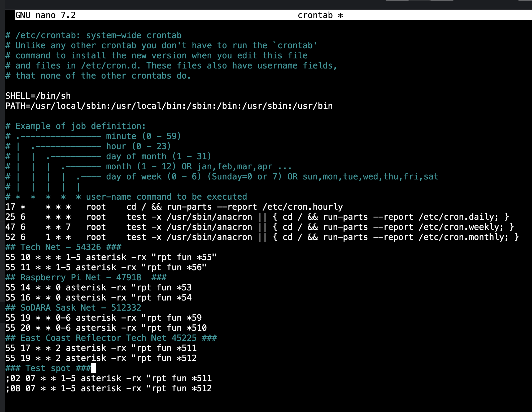Screen dimensions: 532x412
Task: Click the ';02 07' commented-out job line
Action: click(109, 378)
